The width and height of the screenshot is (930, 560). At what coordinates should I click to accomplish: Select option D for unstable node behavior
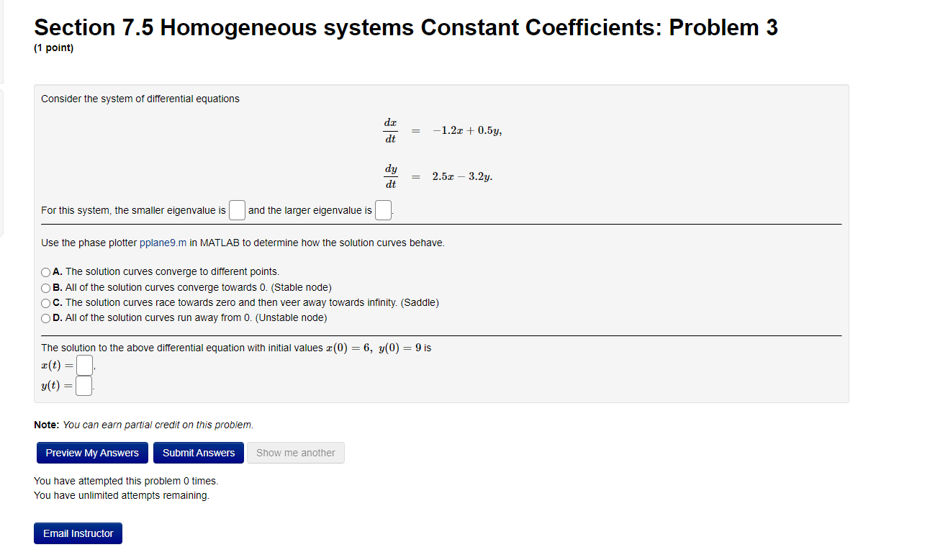click(45, 317)
